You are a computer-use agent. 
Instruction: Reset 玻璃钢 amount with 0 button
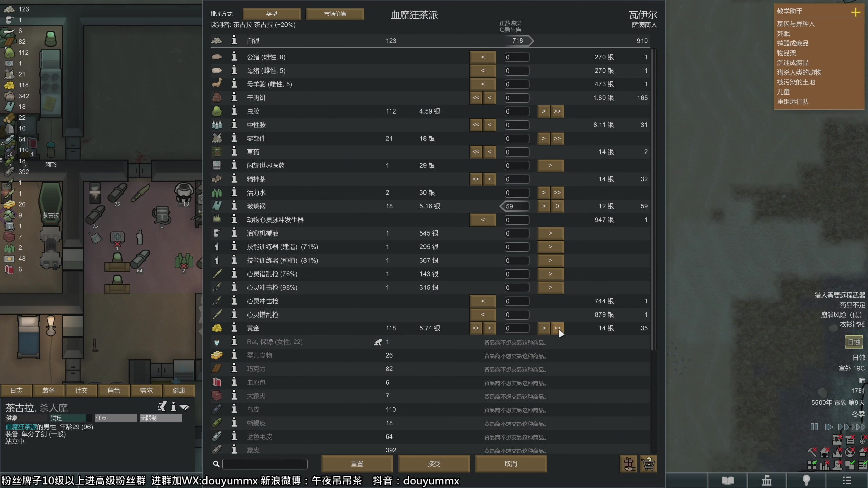557,206
